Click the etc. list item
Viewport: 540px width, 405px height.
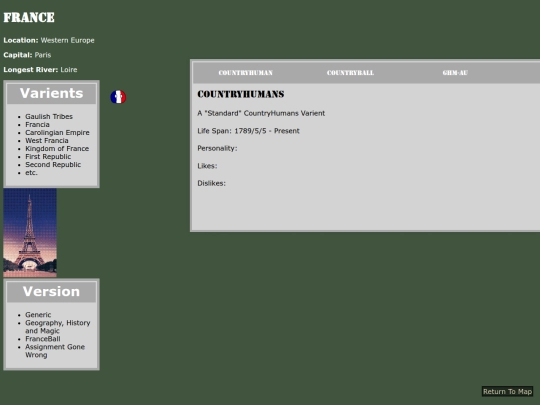point(31,173)
